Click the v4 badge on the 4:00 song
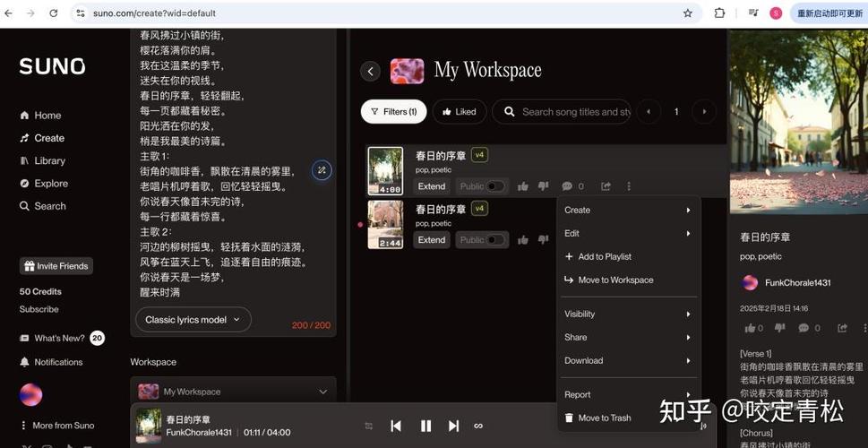This screenshot has height=448, width=868. click(479, 155)
